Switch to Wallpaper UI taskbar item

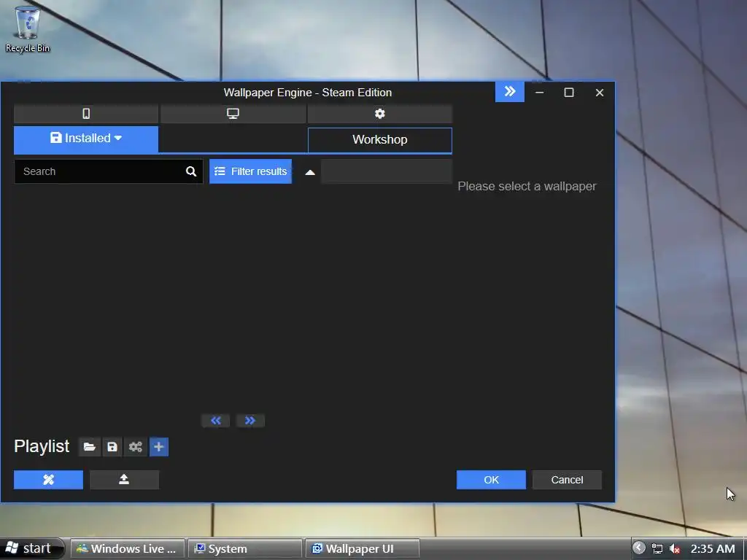[x=363, y=548]
